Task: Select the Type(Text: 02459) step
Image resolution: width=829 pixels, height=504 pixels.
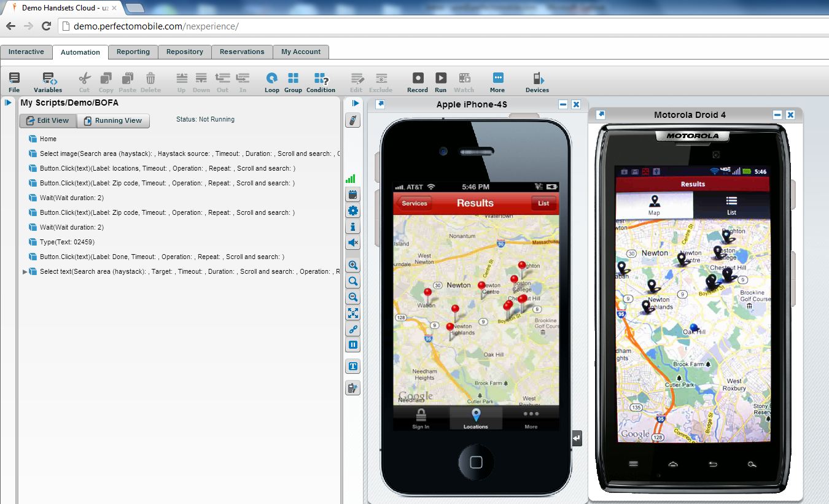Action: (x=67, y=242)
